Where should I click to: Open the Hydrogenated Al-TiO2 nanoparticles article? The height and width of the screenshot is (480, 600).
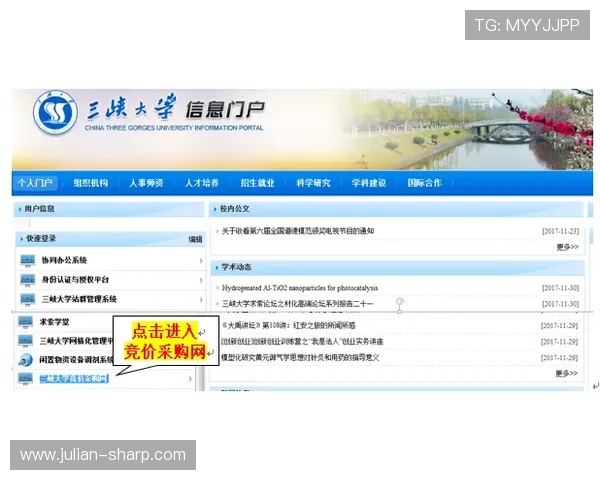[x=300, y=288]
